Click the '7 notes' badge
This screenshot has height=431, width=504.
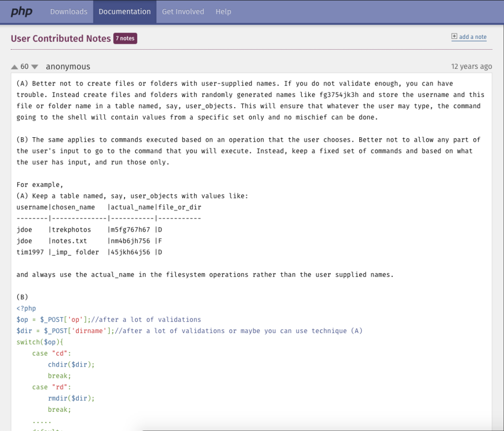point(125,38)
